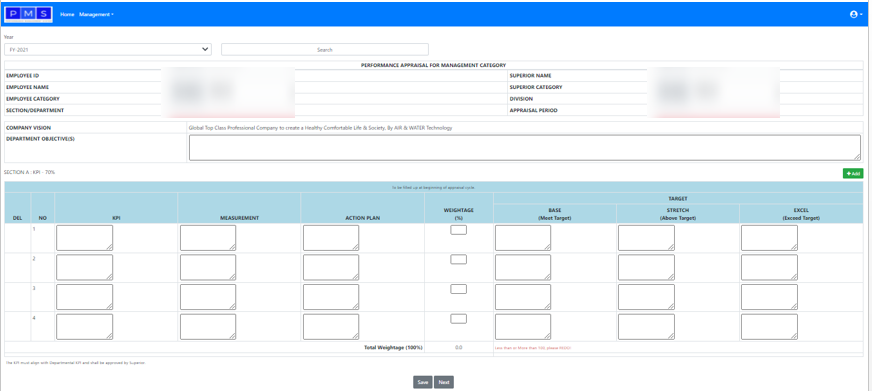Click the green Add button
The height and width of the screenshot is (391, 872).
click(x=853, y=174)
